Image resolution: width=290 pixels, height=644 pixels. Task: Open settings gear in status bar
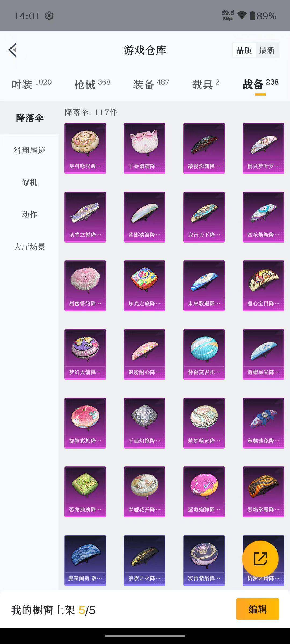[x=49, y=16]
